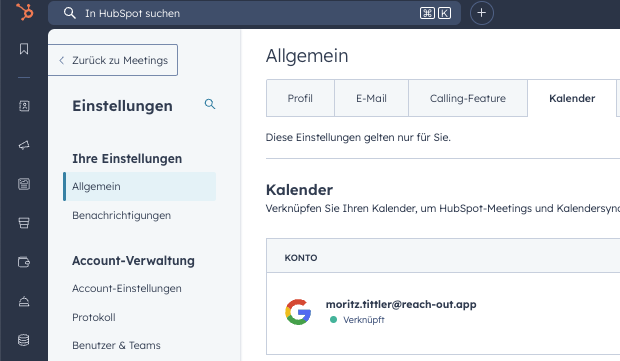The height and width of the screenshot is (361, 620).
Task: Switch to the E-Mail tab
Action: pyautogui.click(x=371, y=98)
